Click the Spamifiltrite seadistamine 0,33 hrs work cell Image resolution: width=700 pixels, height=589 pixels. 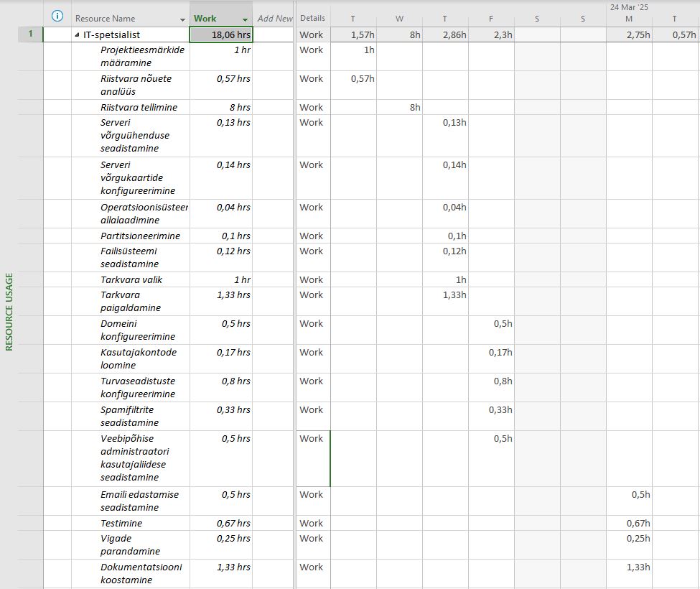pyautogui.click(x=221, y=409)
